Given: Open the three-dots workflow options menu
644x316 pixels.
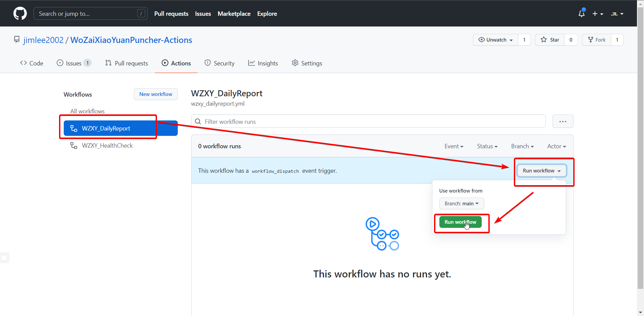Looking at the screenshot, I should [563, 121].
